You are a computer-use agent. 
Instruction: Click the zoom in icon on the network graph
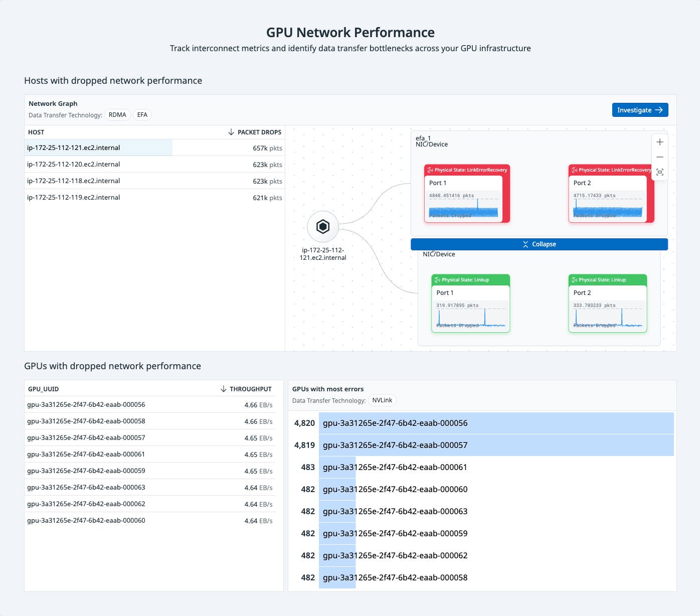[660, 142]
